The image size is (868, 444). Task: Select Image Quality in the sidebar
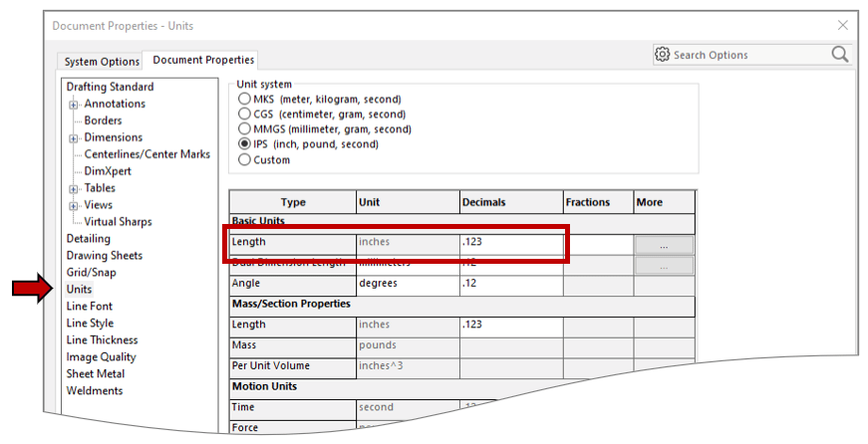(101, 357)
